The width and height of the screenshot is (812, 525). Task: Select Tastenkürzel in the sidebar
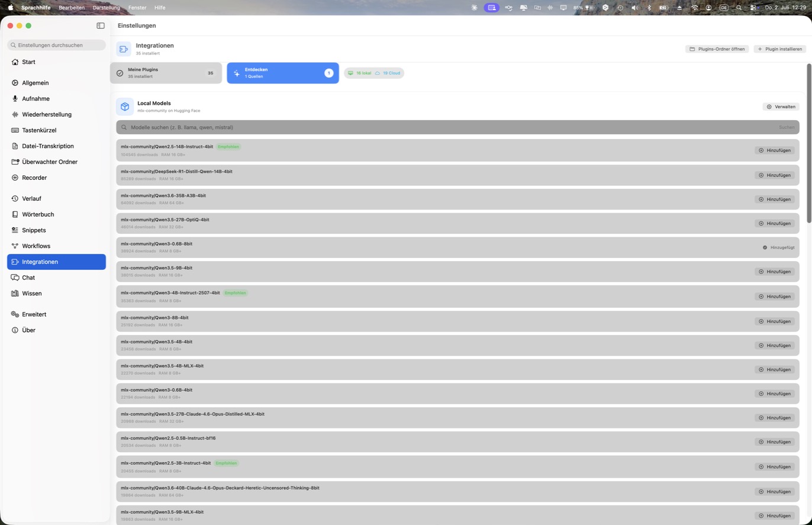point(56,130)
